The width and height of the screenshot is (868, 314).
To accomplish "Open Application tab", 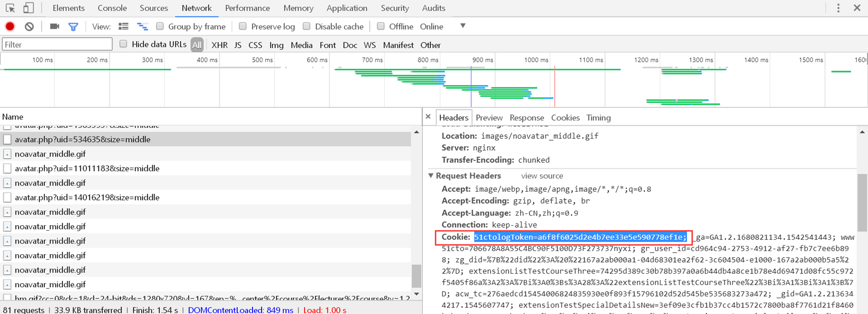I will click(347, 8).
